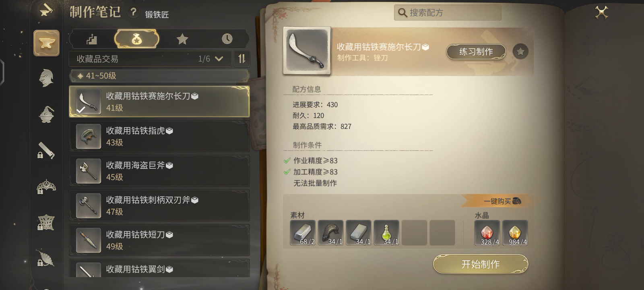Image resolution: width=644 pixels, height=290 pixels.
Task: Switch to the level stairs tab
Action: pos(92,39)
